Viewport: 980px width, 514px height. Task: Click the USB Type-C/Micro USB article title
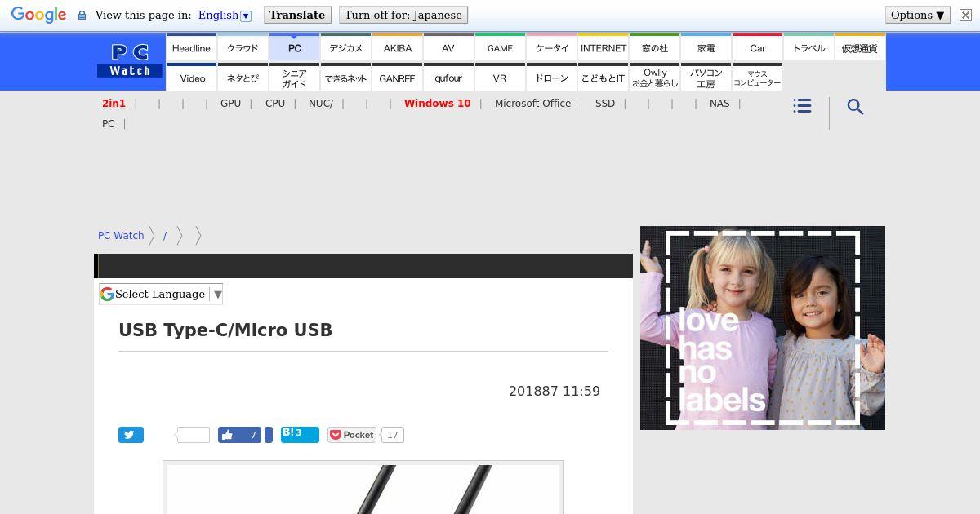(225, 330)
